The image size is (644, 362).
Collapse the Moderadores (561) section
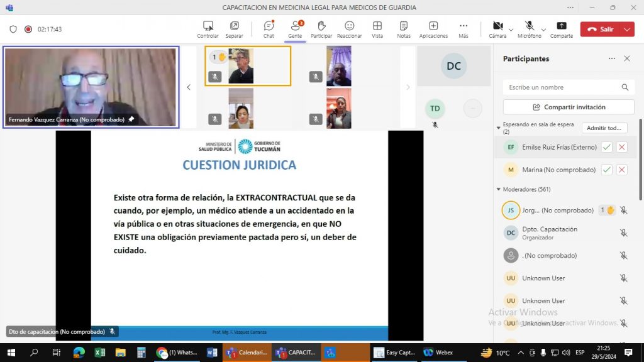click(x=499, y=189)
